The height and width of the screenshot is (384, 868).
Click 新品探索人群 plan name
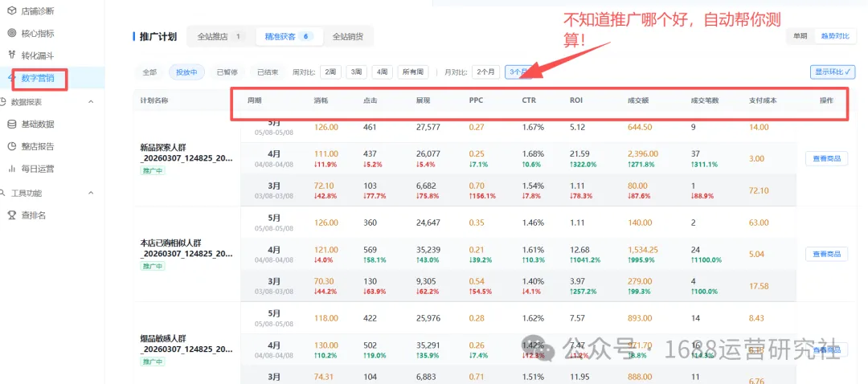click(x=186, y=153)
